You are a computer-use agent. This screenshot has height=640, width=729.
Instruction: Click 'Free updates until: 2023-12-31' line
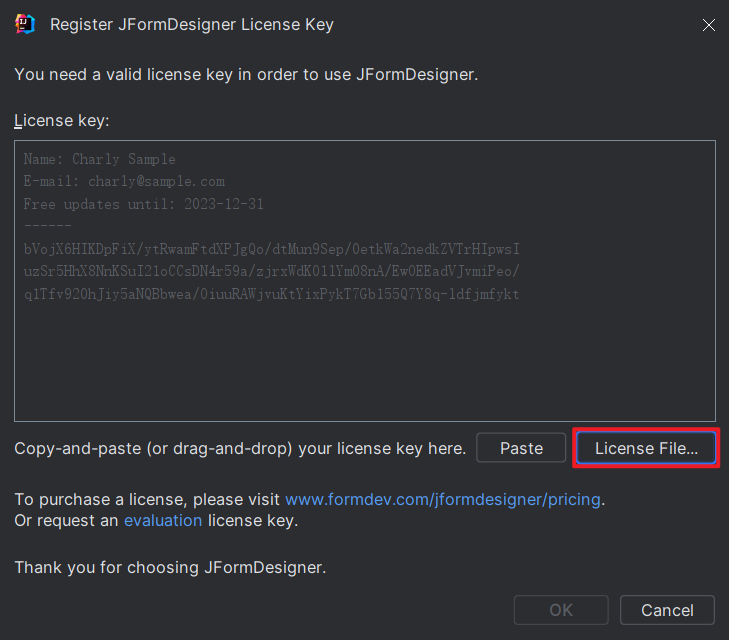[144, 204]
